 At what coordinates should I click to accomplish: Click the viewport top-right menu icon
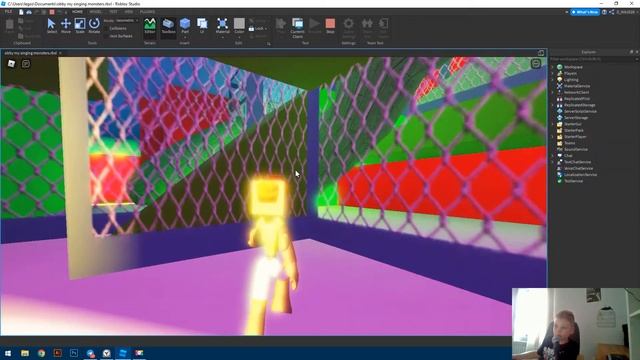click(536, 63)
